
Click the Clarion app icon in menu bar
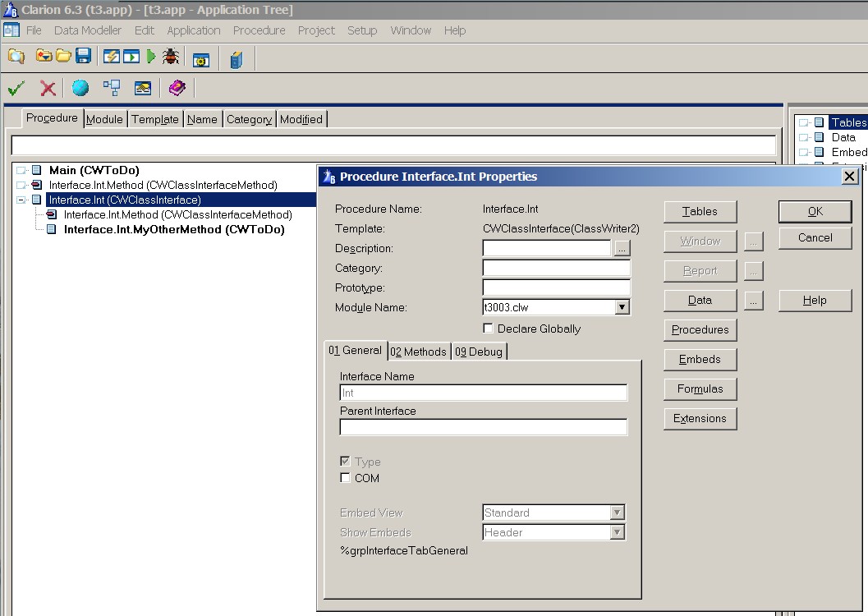[11, 30]
